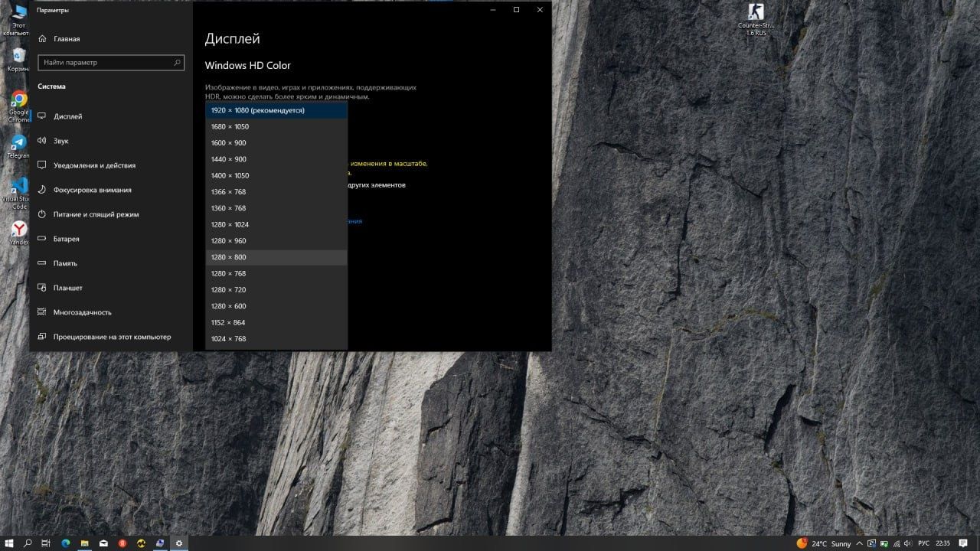Open Task View on the taskbar
This screenshot has height=551, width=980.
point(46,543)
